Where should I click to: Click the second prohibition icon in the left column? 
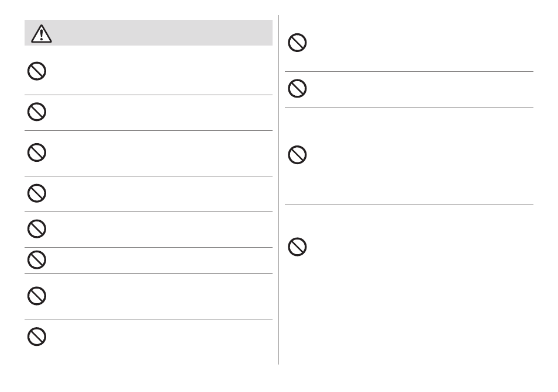point(37,112)
